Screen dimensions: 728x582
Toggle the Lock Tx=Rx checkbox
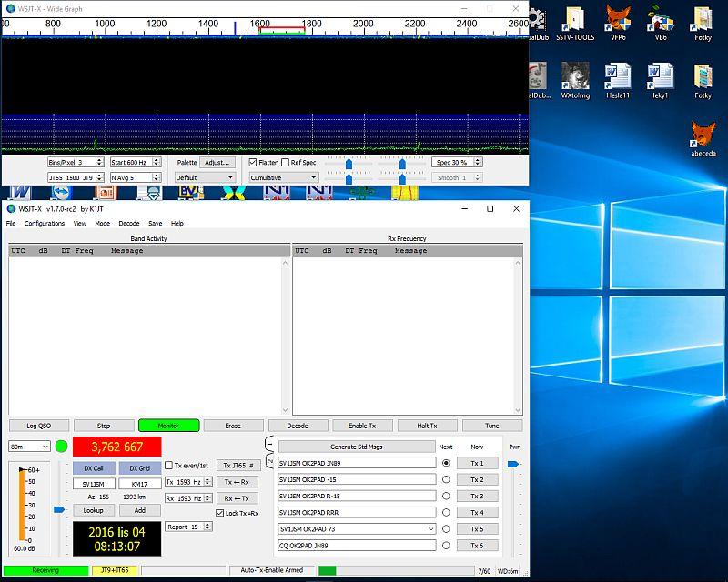(x=220, y=513)
